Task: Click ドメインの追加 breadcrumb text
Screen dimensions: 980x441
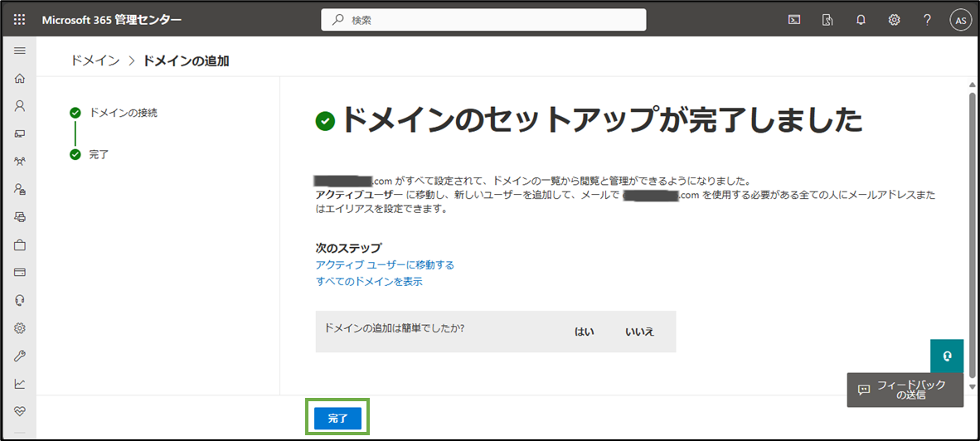Action: point(187,61)
